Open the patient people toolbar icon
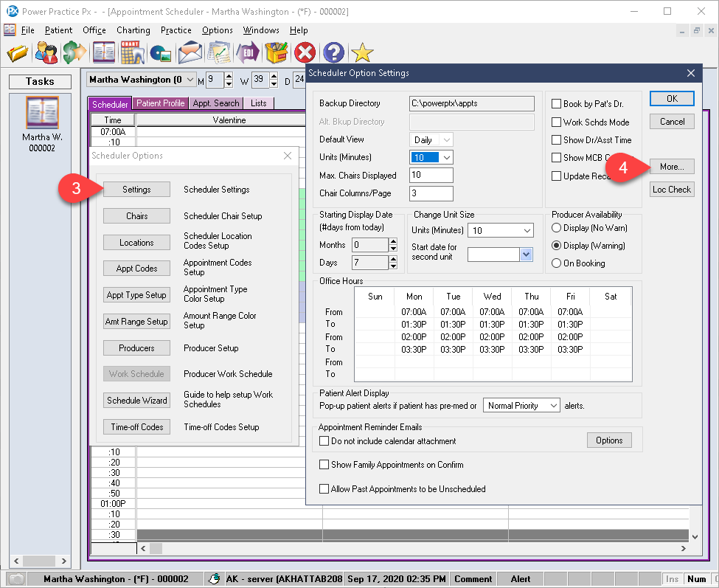Viewport: 719px width, 588px height. coord(46,52)
